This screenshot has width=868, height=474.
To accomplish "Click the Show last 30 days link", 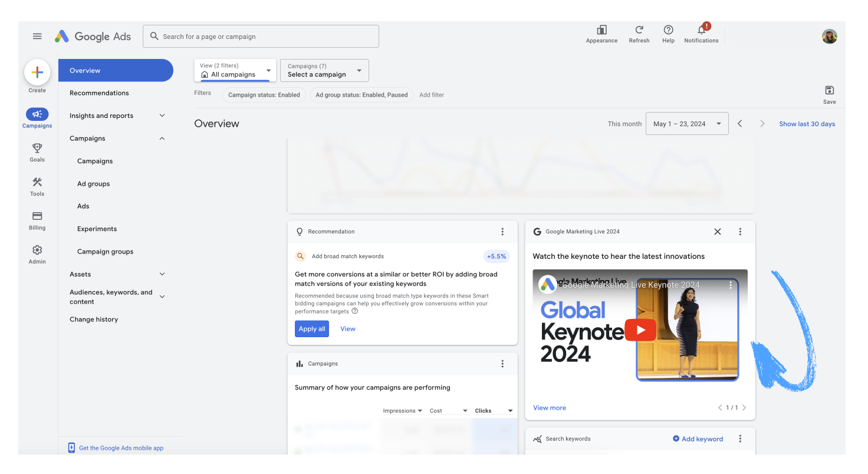I will [807, 124].
